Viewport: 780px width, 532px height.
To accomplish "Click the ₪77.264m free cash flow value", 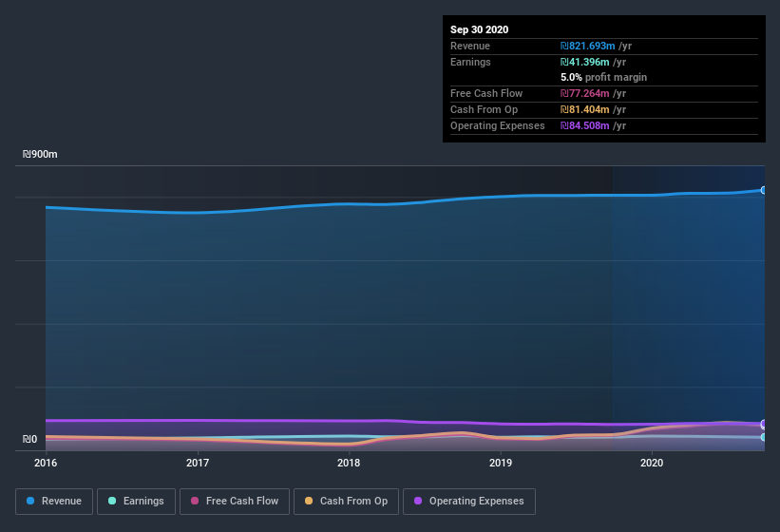I will (584, 93).
